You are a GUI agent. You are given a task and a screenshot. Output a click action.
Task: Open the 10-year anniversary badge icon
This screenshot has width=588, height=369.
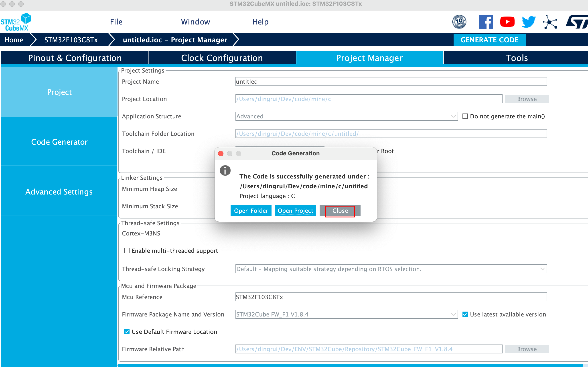tap(459, 22)
